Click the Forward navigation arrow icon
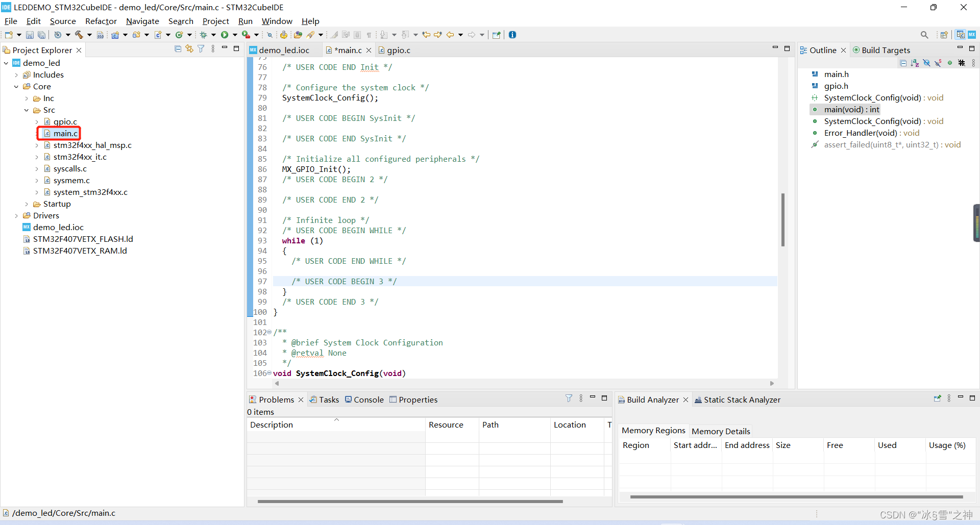The width and height of the screenshot is (980, 525). [472, 35]
